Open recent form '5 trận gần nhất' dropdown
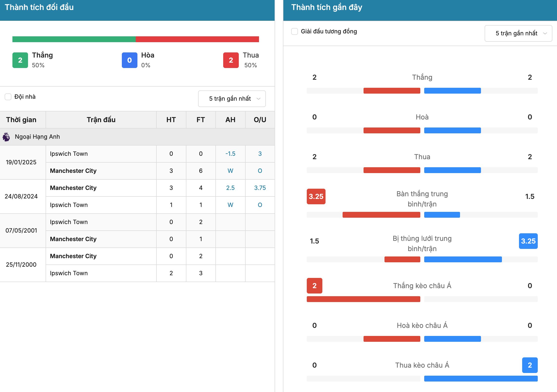The image size is (557, 392). click(518, 33)
